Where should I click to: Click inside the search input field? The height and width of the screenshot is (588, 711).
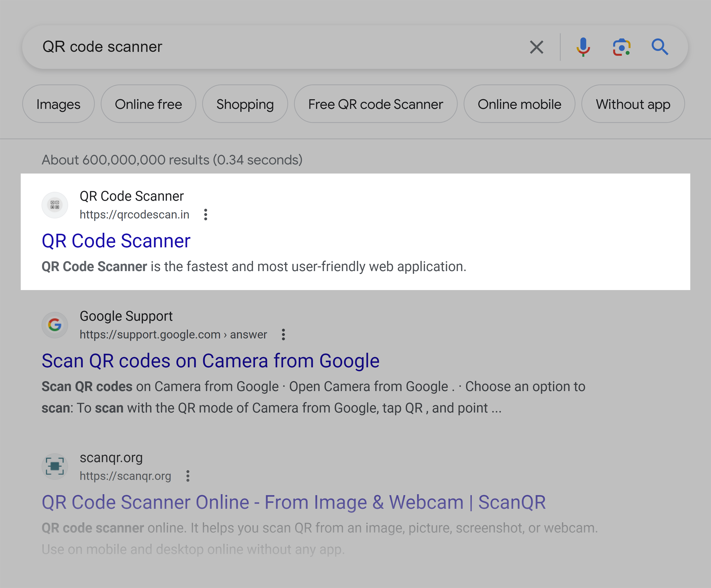tap(237, 47)
